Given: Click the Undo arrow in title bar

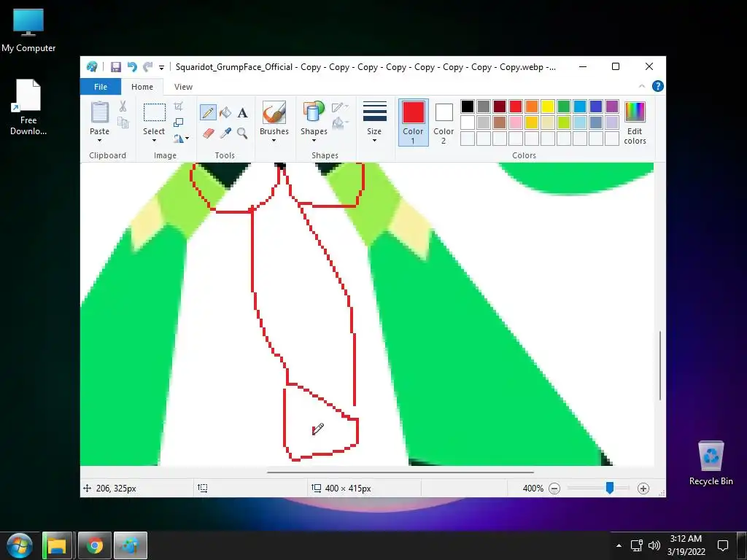Looking at the screenshot, I should point(132,67).
